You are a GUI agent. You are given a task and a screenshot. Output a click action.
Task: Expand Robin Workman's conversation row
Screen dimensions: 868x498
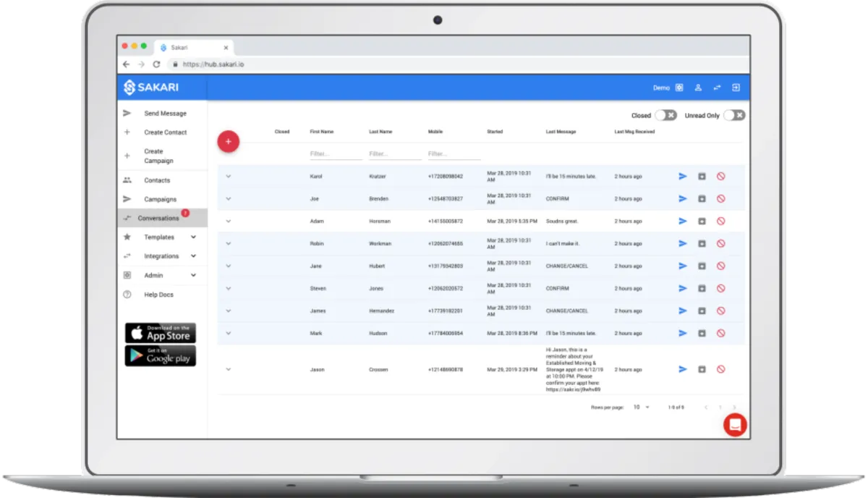pyautogui.click(x=228, y=243)
